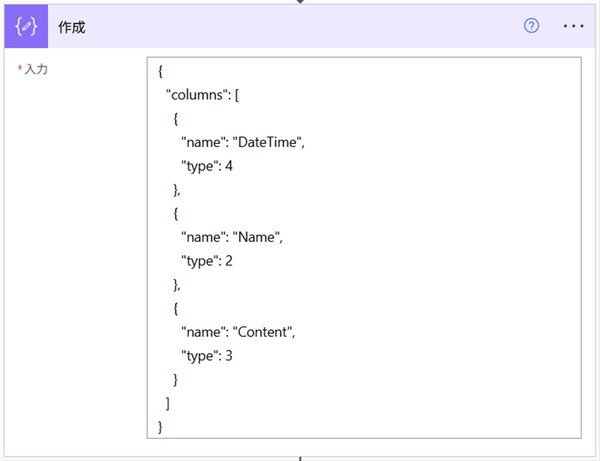Click the "type": 3 line
This screenshot has width=600, height=461.
(207, 356)
